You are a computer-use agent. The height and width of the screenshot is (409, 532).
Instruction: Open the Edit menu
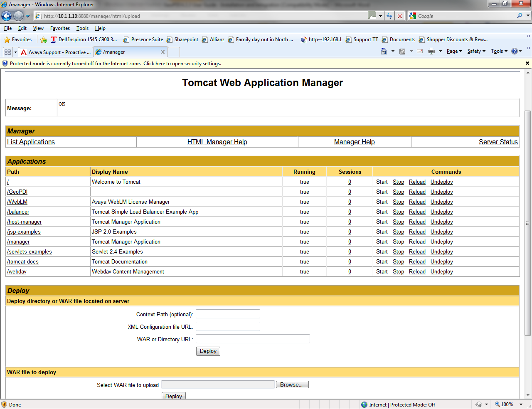point(22,28)
